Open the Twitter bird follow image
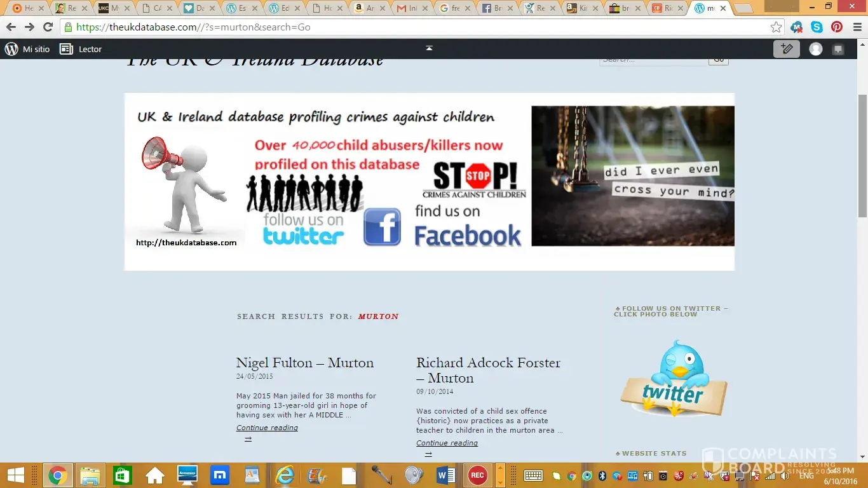Viewport: 868px width, 488px height. click(674, 378)
